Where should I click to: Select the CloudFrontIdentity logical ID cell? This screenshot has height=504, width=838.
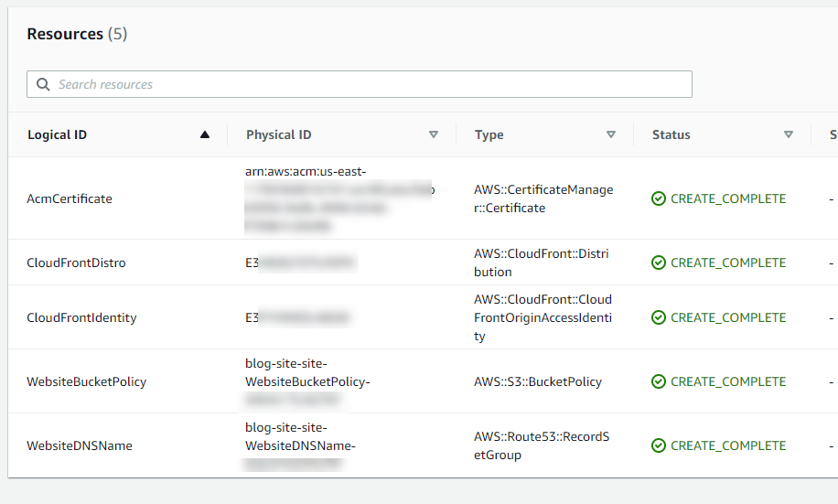81,317
